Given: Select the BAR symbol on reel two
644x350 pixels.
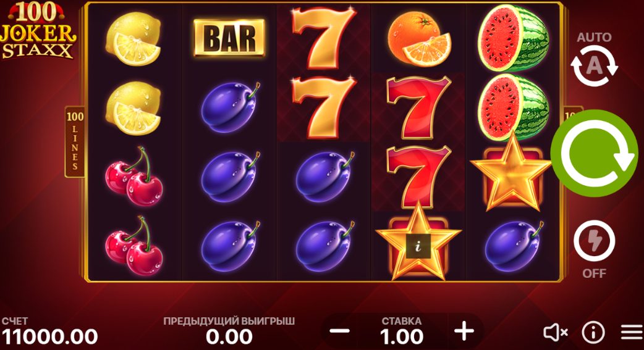Looking at the screenshot, I should click(229, 38).
